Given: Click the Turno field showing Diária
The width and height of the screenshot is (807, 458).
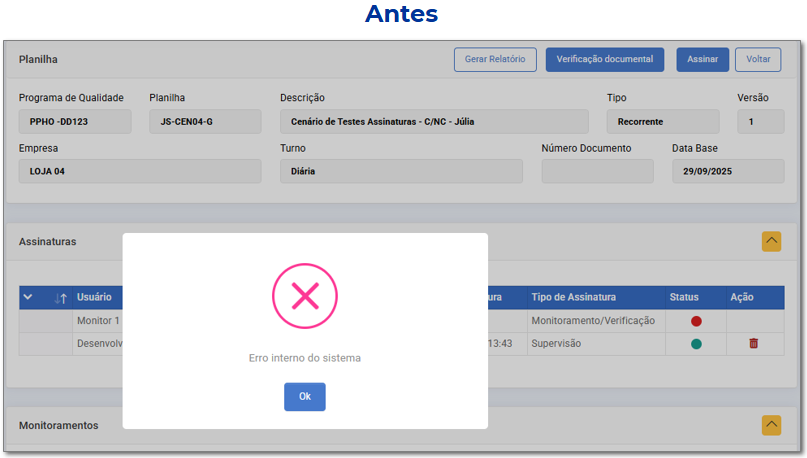Looking at the screenshot, I should [x=400, y=171].
